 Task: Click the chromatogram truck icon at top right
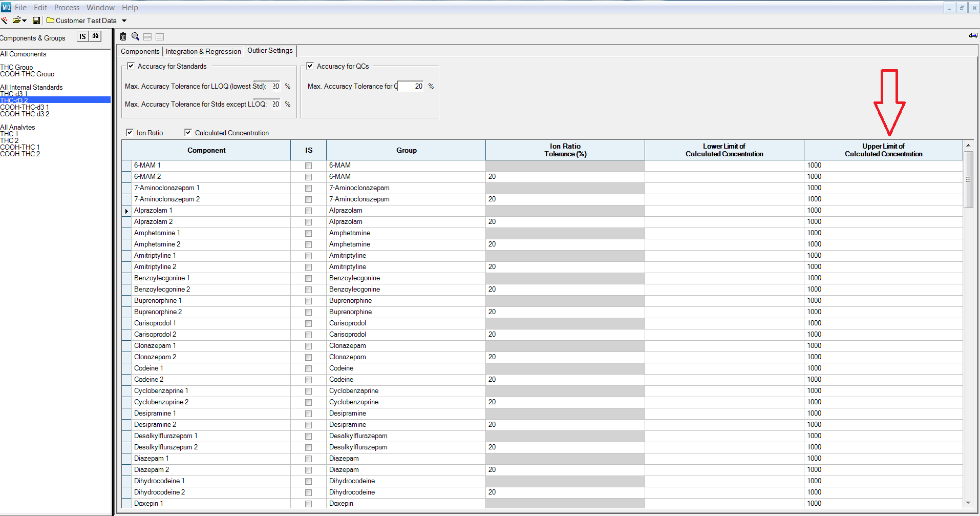(973, 35)
